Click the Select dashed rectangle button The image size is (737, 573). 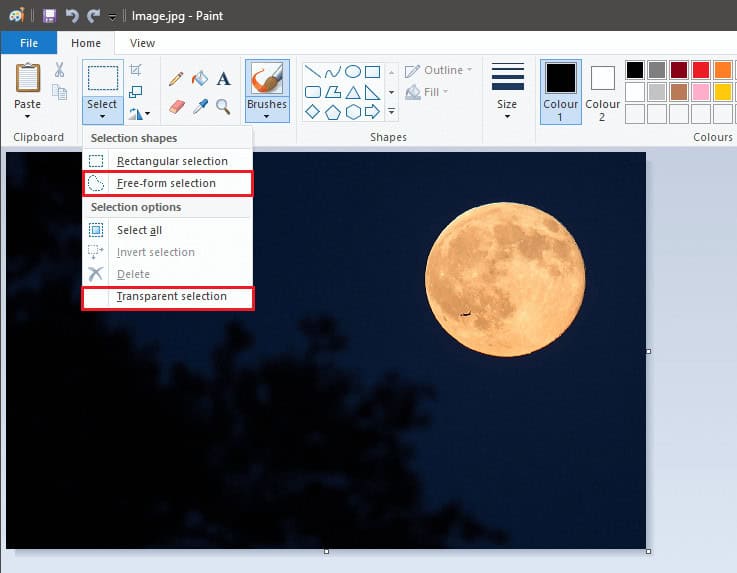coord(103,78)
